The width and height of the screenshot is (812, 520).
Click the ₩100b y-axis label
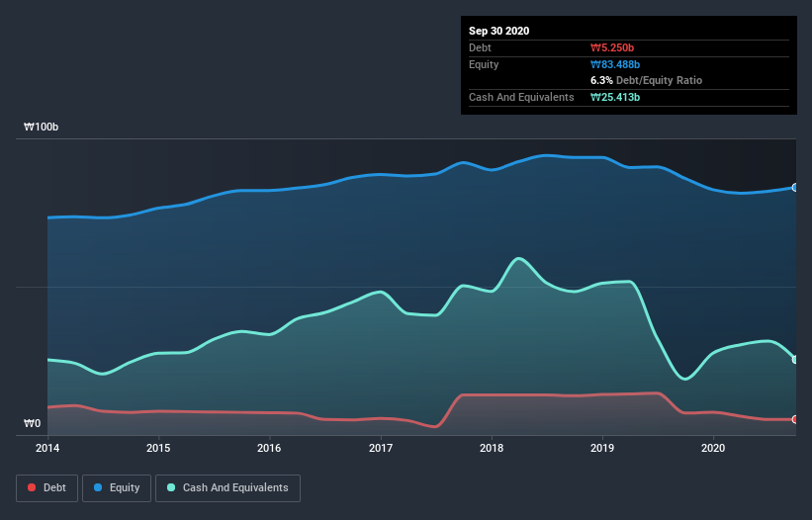(41, 127)
